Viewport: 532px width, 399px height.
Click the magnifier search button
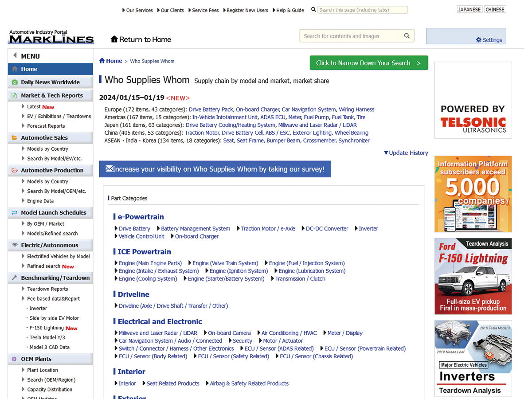click(407, 36)
